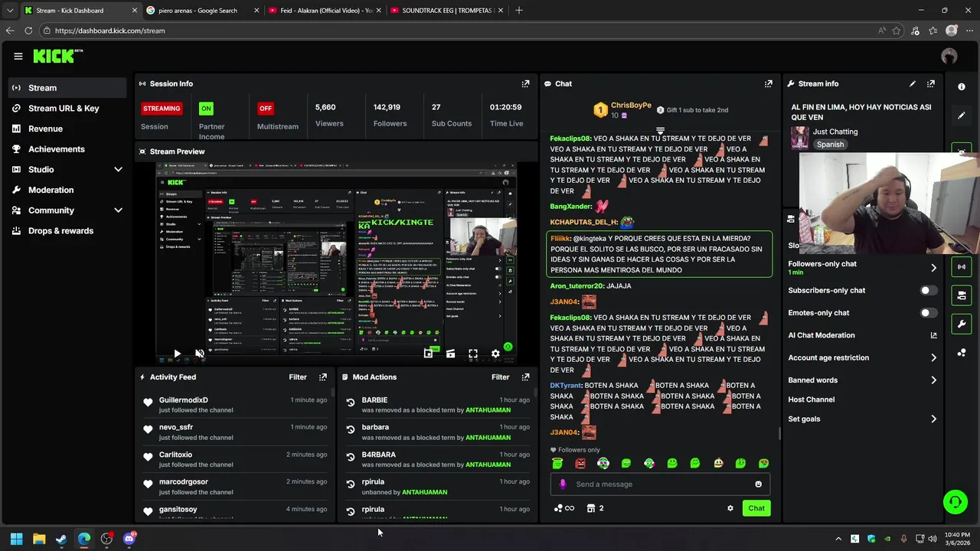Viewport: 980px width, 551px height.
Task: Click the green support headset button
Action: click(955, 502)
